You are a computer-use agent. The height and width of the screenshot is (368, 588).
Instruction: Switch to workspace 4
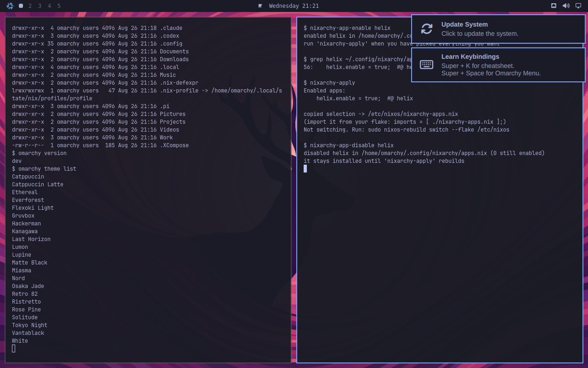pos(50,6)
